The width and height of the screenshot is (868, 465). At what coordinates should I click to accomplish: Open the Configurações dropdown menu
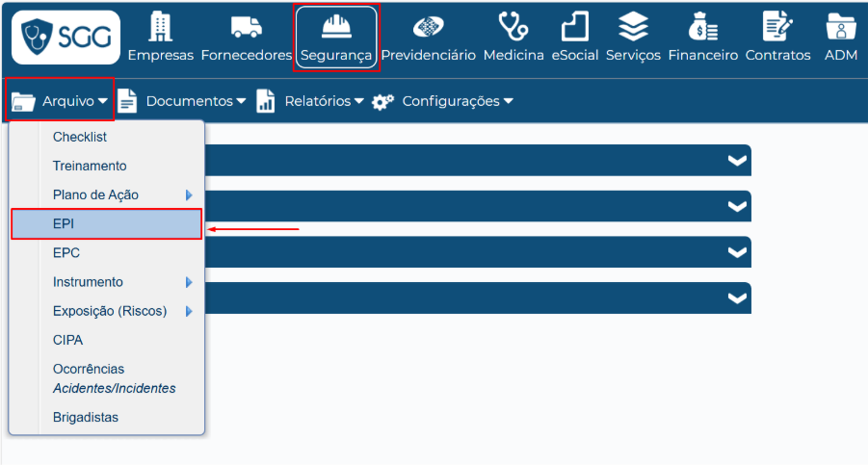click(x=444, y=101)
